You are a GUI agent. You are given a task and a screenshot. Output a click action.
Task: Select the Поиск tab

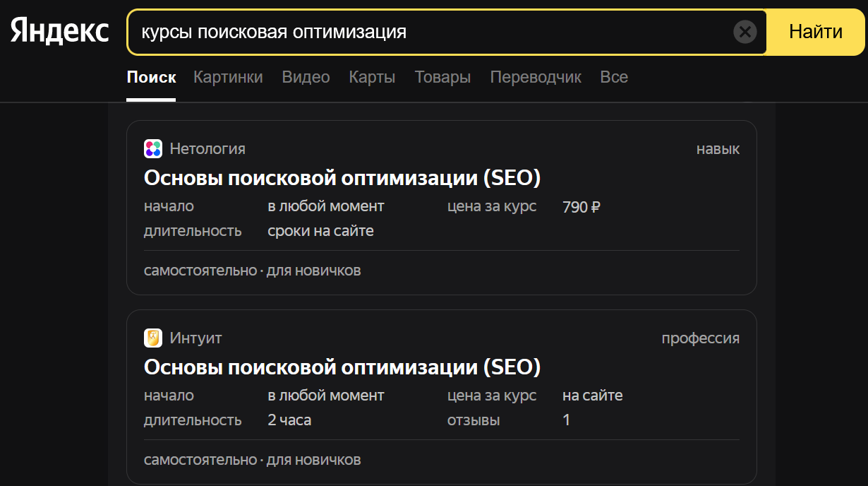pyautogui.click(x=151, y=77)
